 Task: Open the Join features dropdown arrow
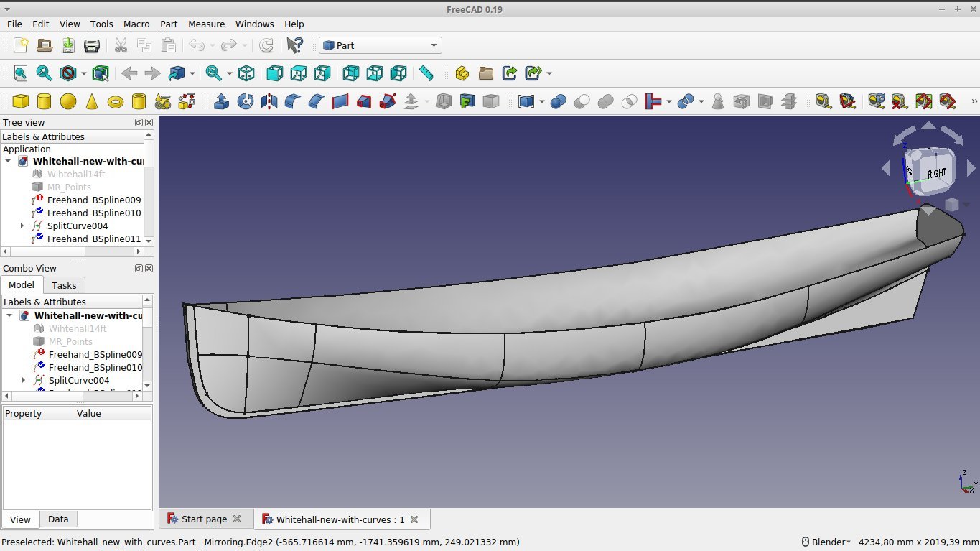(x=668, y=101)
